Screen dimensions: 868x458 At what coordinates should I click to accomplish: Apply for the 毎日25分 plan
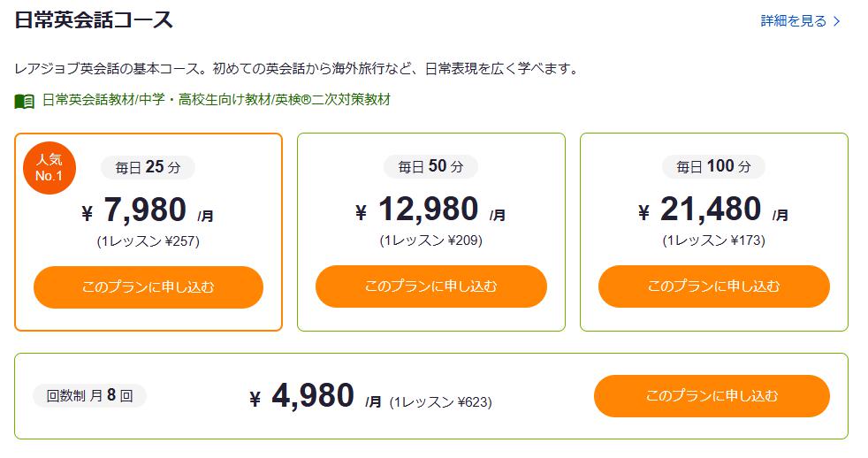coord(148,287)
